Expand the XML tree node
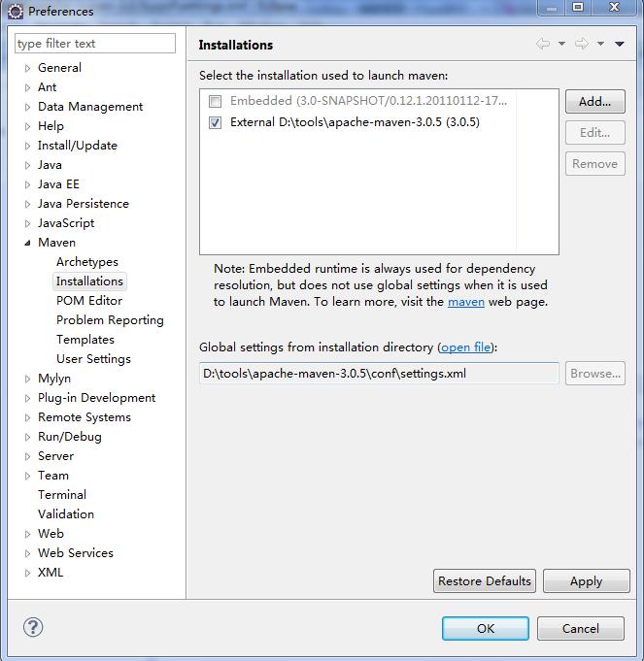The image size is (644, 661). click(27, 573)
